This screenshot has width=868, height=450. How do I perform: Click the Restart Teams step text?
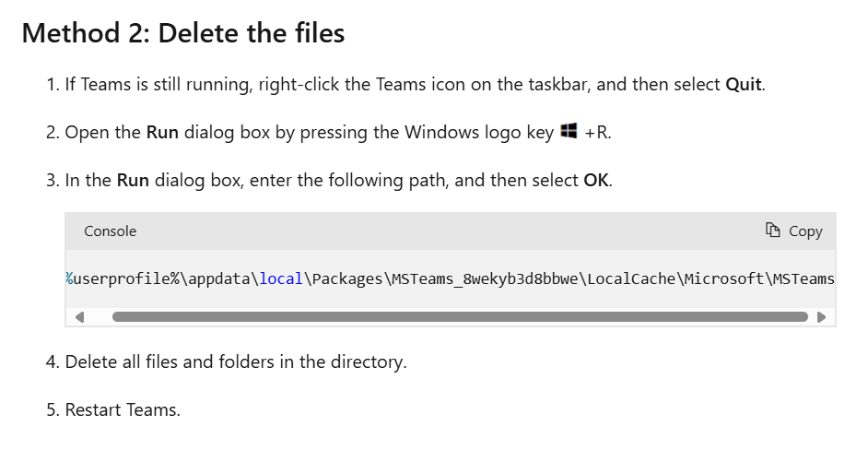tap(123, 409)
